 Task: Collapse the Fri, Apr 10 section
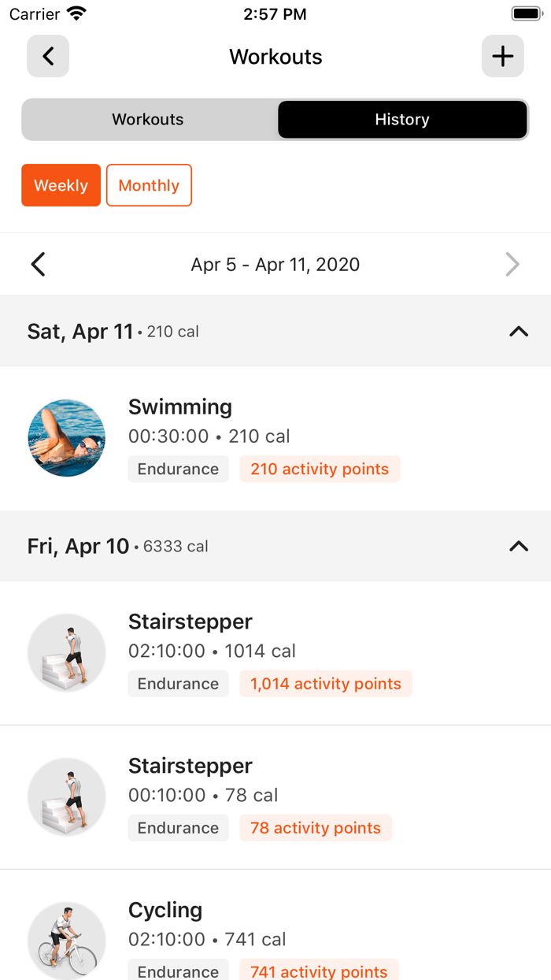[x=518, y=546]
